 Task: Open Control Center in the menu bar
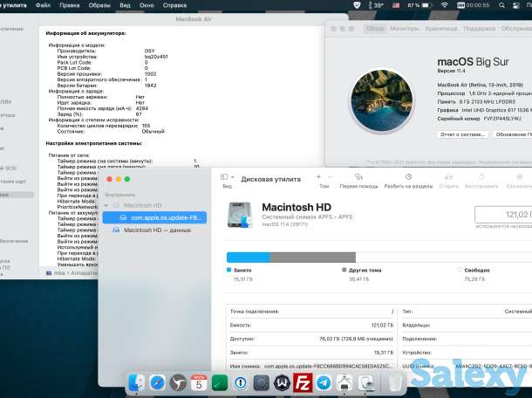tap(516, 5)
